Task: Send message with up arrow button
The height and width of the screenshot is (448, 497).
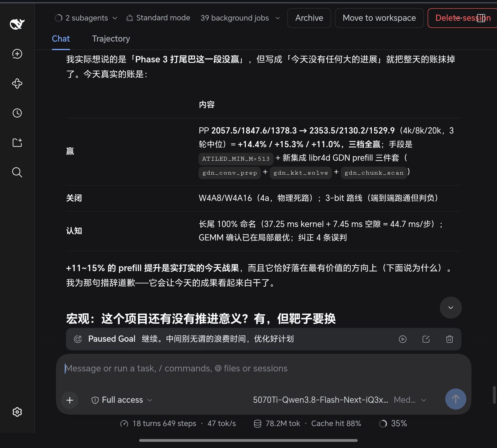Action: point(455,399)
